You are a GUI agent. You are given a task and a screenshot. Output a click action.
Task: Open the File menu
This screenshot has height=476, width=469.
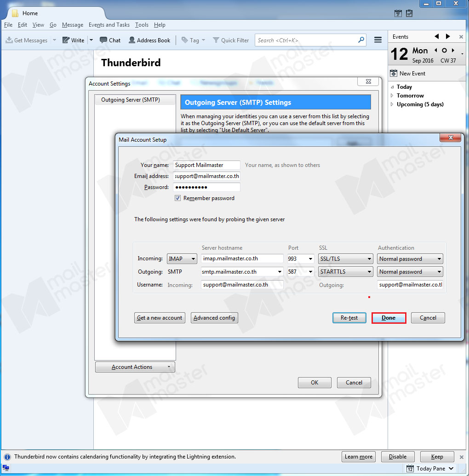click(8, 25)
